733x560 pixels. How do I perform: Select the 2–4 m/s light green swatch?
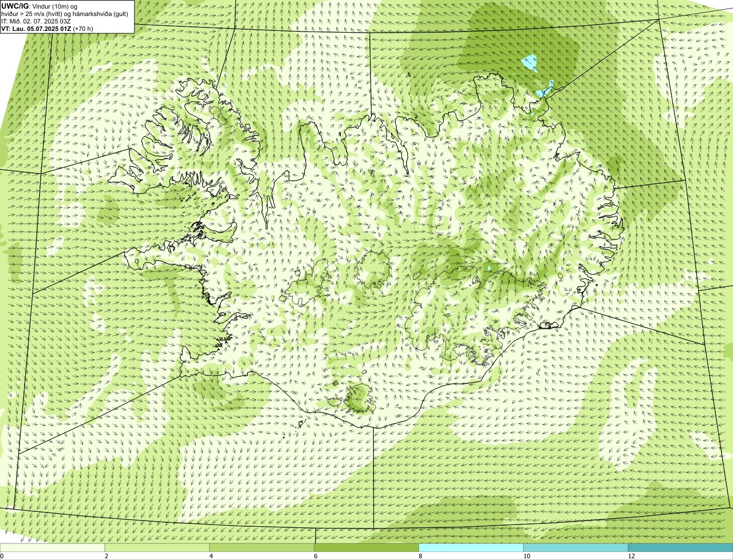click(x=157, y=548)
